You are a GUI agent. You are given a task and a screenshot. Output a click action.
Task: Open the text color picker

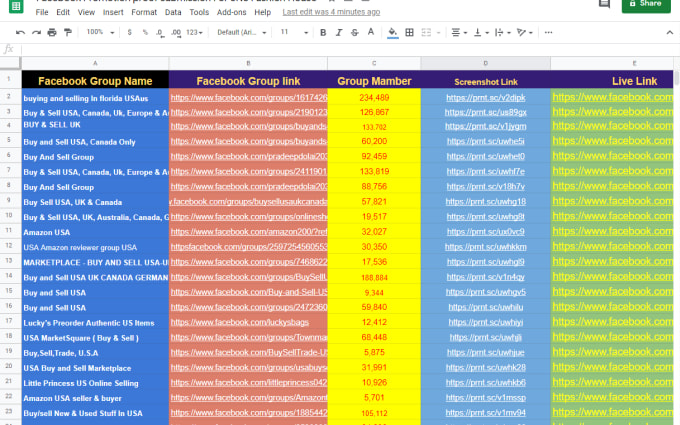pyautogui.click(x=371, y=33)
